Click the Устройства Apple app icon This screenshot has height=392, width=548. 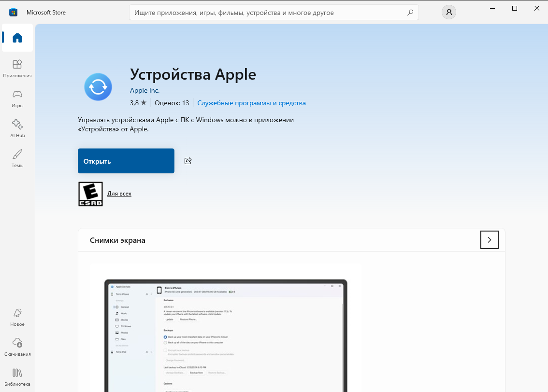98,87
